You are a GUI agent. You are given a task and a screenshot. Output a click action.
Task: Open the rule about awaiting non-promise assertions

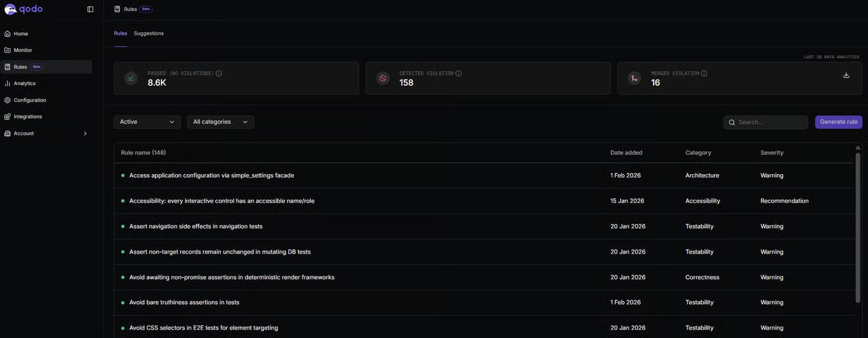tap(232, 277)
